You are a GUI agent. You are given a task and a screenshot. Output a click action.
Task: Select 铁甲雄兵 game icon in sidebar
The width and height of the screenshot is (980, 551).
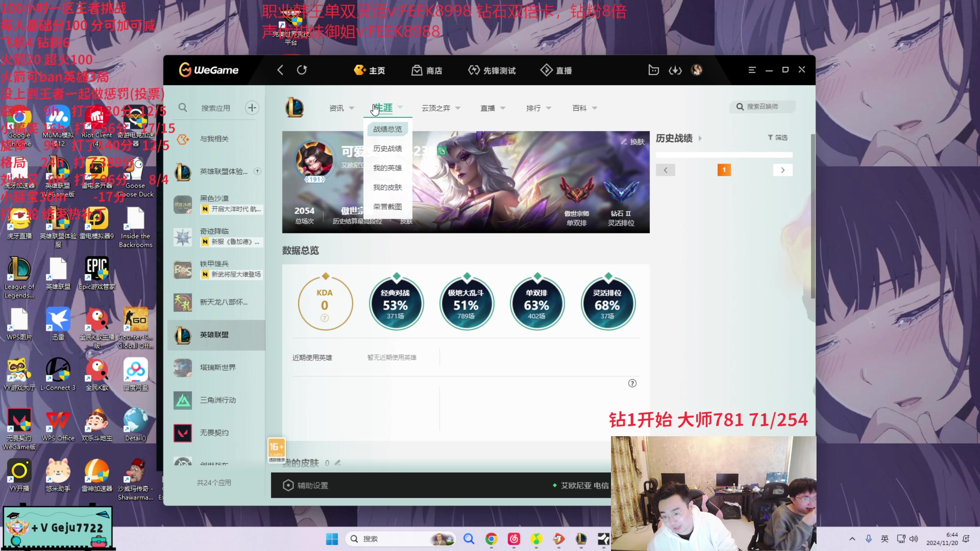(x=183, y=270)
